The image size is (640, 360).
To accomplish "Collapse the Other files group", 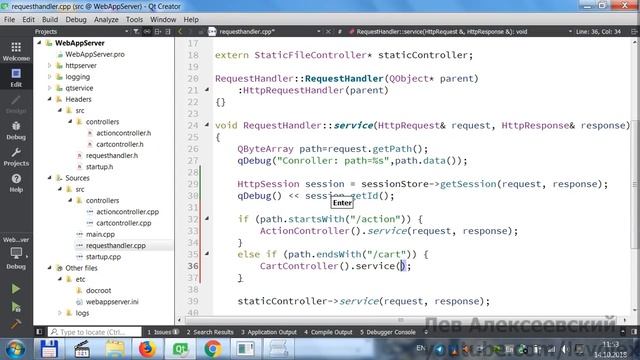I will click(x=50, y=268).
